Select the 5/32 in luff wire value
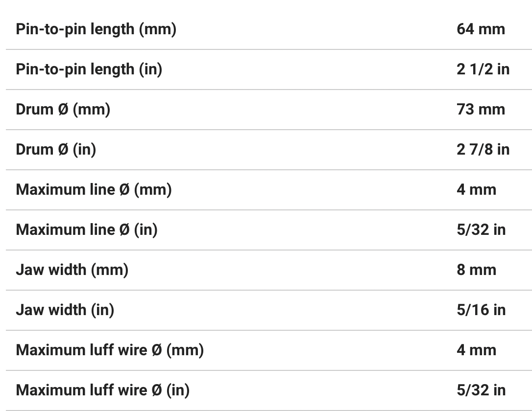Screen dimensions: 532x411 pyautogui.click(x=481, y=390)
